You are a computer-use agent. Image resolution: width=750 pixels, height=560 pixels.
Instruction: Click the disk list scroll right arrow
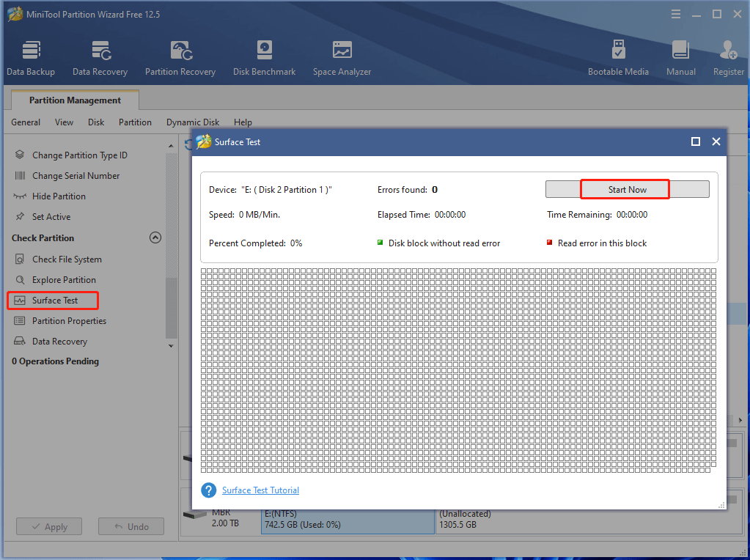[740, 420]
